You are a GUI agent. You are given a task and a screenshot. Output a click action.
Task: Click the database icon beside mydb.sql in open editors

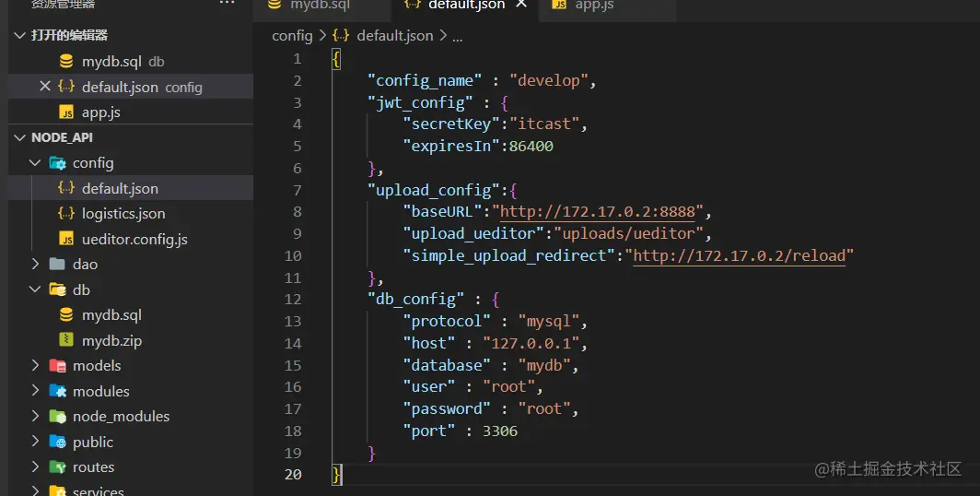click(x=66, y=61)
